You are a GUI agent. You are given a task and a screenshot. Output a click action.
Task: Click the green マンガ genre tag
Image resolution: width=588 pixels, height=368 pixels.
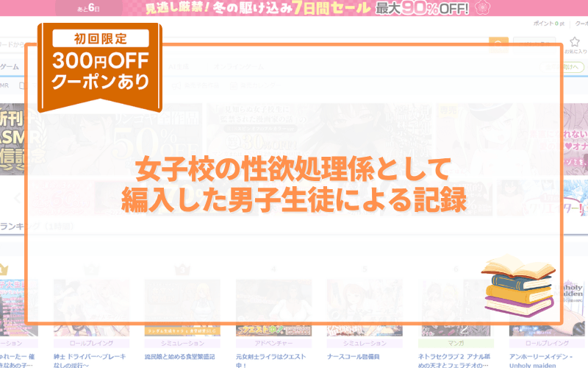click(x=456, y=343)
